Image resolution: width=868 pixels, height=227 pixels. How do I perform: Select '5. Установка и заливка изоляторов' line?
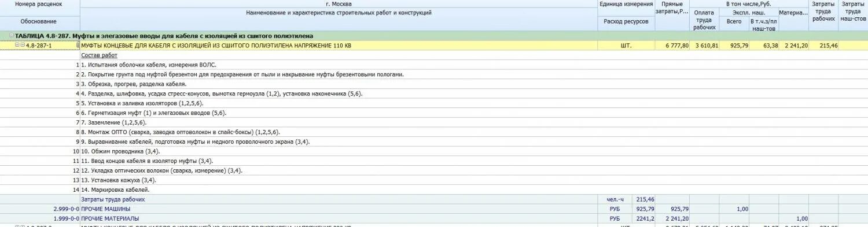142,103
